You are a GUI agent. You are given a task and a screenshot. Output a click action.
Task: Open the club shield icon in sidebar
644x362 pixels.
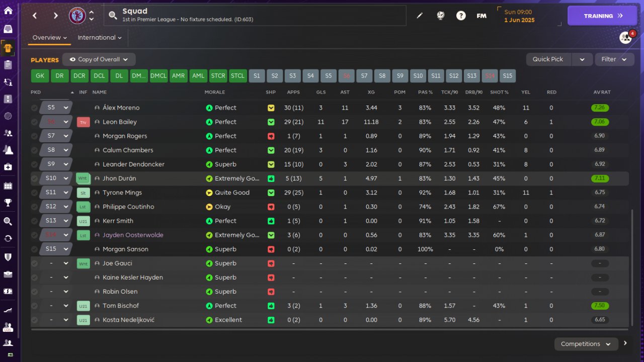8,257
